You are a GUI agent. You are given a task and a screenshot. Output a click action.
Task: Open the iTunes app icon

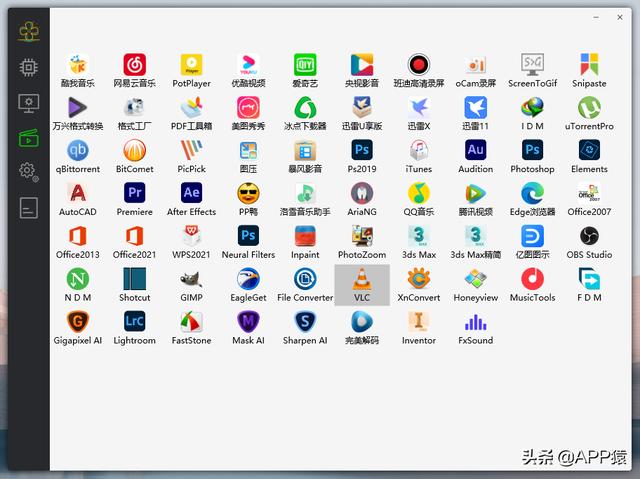[418, 157]
